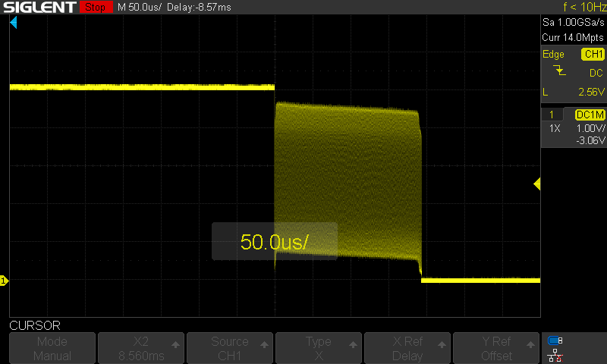Click the trigger level 2.56V value

pos(591,92)
